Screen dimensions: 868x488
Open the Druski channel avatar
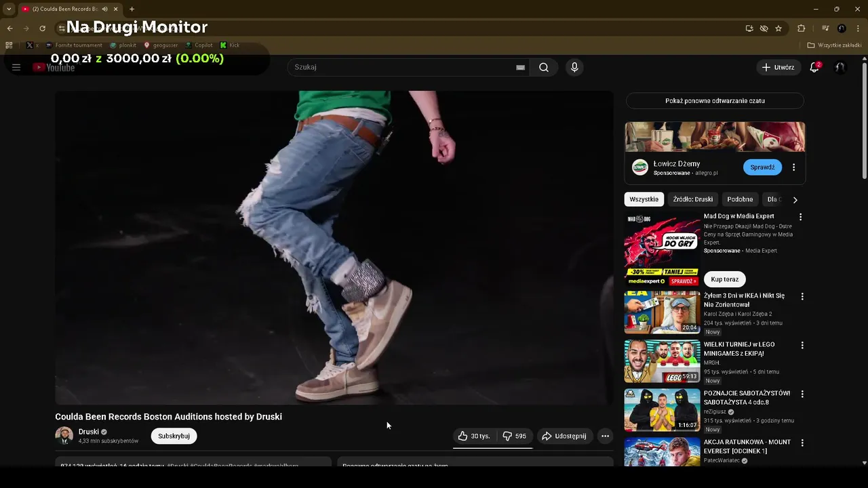click(x=64, y=436)
